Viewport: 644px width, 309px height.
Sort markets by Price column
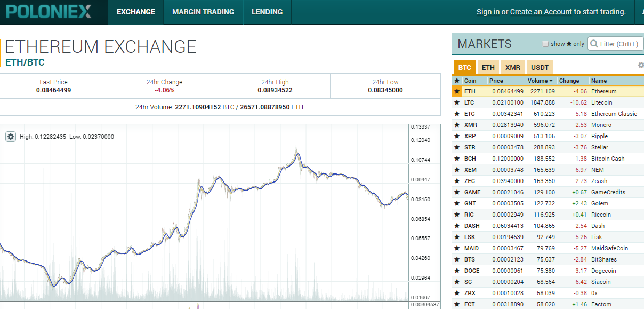496,81
